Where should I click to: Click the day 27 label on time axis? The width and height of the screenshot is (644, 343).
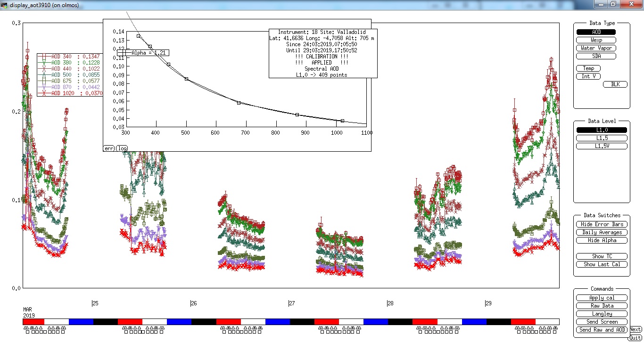pos(292,303)
